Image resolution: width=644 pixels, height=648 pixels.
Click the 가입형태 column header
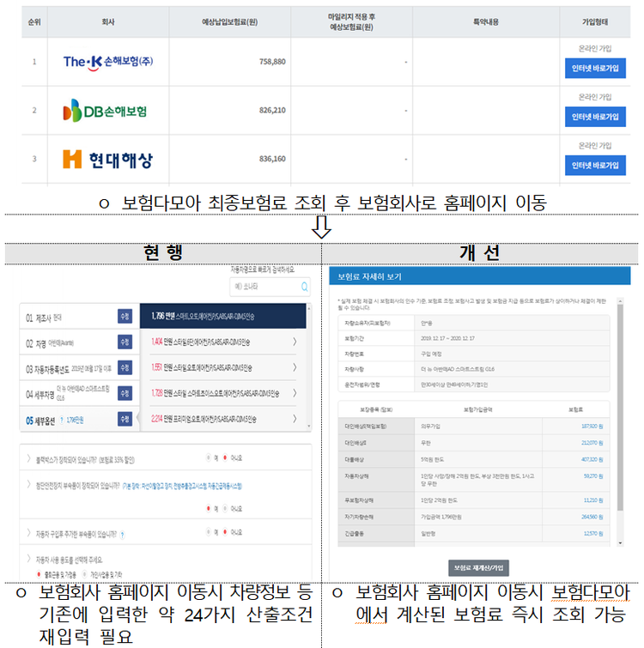595,22
